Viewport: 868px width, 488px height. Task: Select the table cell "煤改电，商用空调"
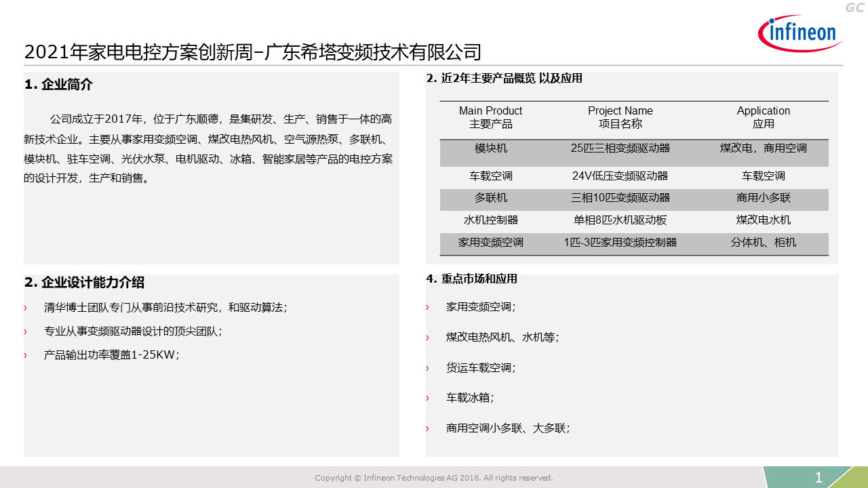click(764, 148)
